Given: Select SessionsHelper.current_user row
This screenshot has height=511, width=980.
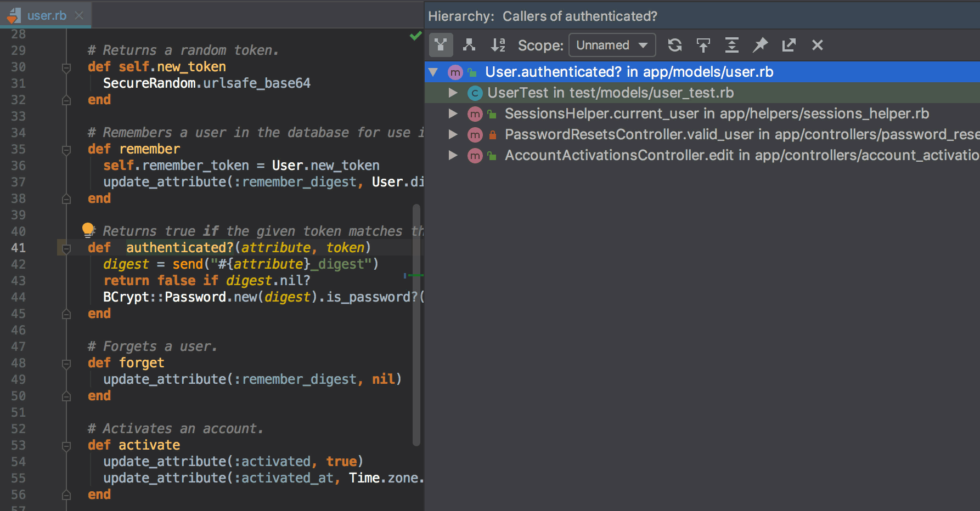Looking at the screenshot, I should (702, 113).
